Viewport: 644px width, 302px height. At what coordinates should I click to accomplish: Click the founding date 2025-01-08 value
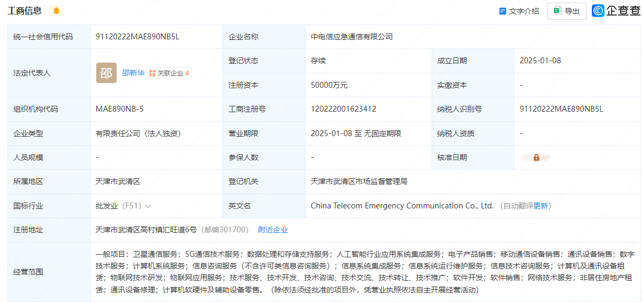tap(540, 61)
